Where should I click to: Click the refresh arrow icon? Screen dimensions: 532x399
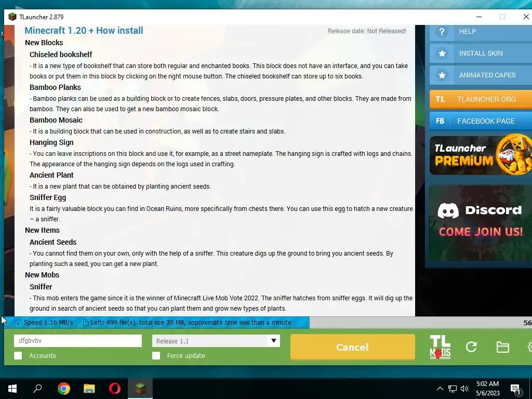click(471, 347)
